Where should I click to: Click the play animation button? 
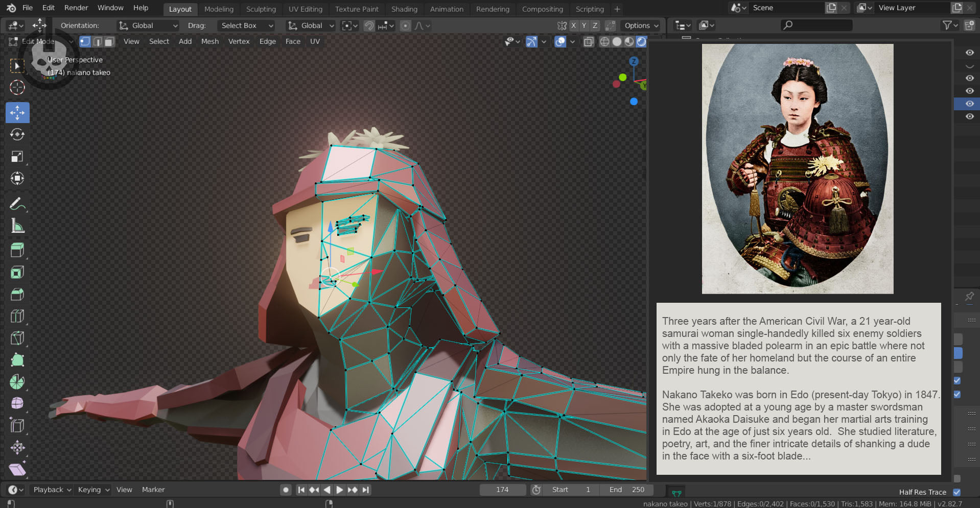(339, 490)
